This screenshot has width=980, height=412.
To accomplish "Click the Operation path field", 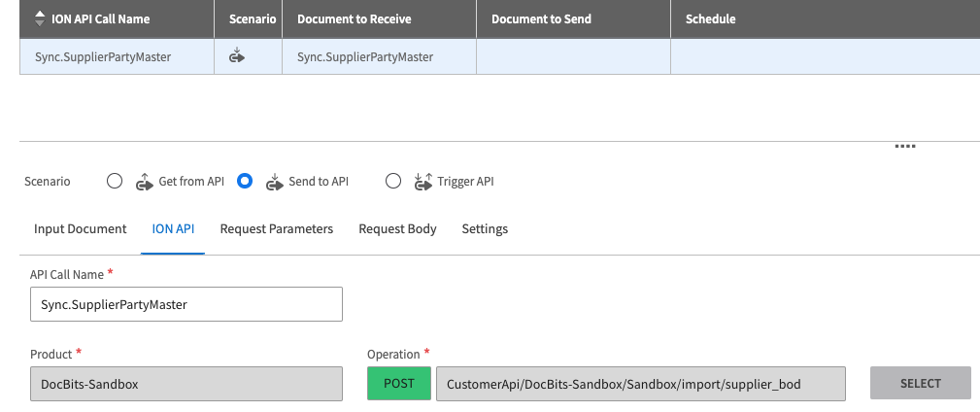I will 641,383.
